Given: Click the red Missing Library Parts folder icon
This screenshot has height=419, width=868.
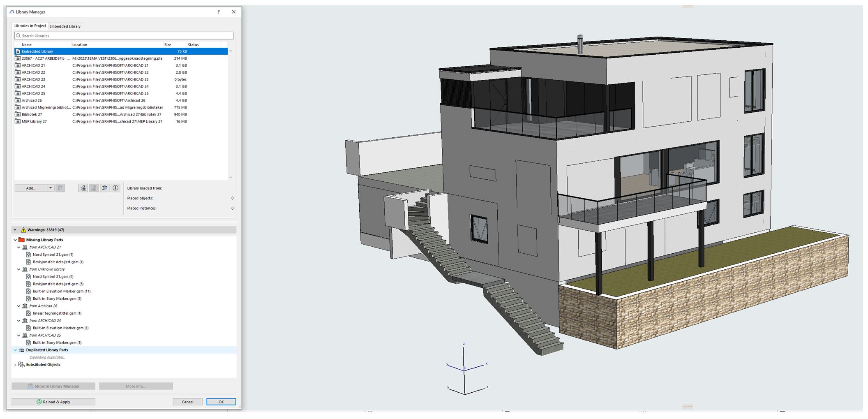Looking at the screenshot, I should 21,240.
